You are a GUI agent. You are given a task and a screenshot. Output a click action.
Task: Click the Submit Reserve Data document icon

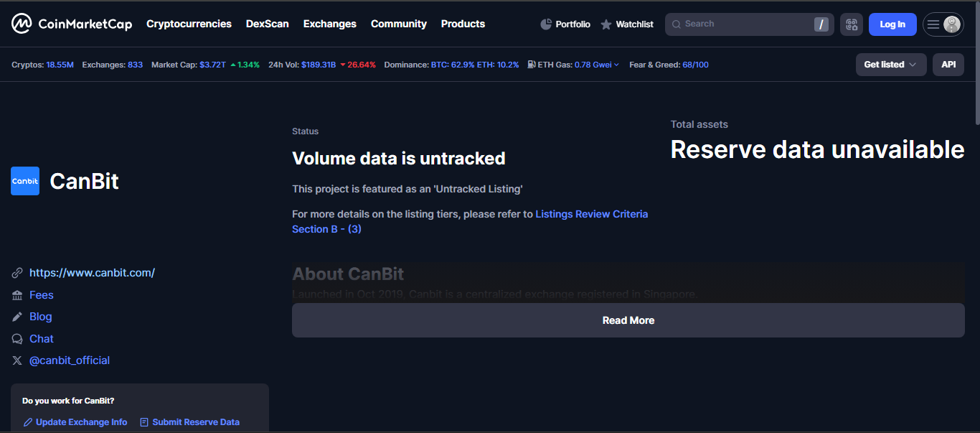coord(144,422)
